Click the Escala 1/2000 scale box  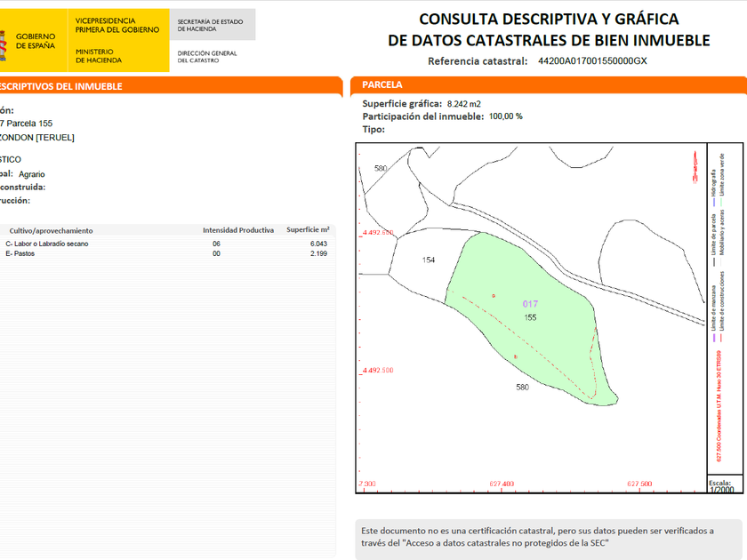[x=720, y=486]
